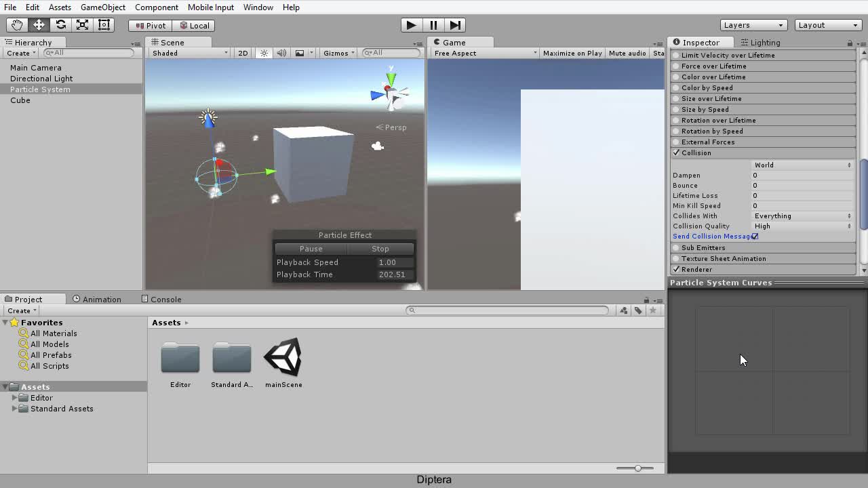868x488 pixels.
Task: Open the mainScene asset
Action: click(x=283, y=363)
